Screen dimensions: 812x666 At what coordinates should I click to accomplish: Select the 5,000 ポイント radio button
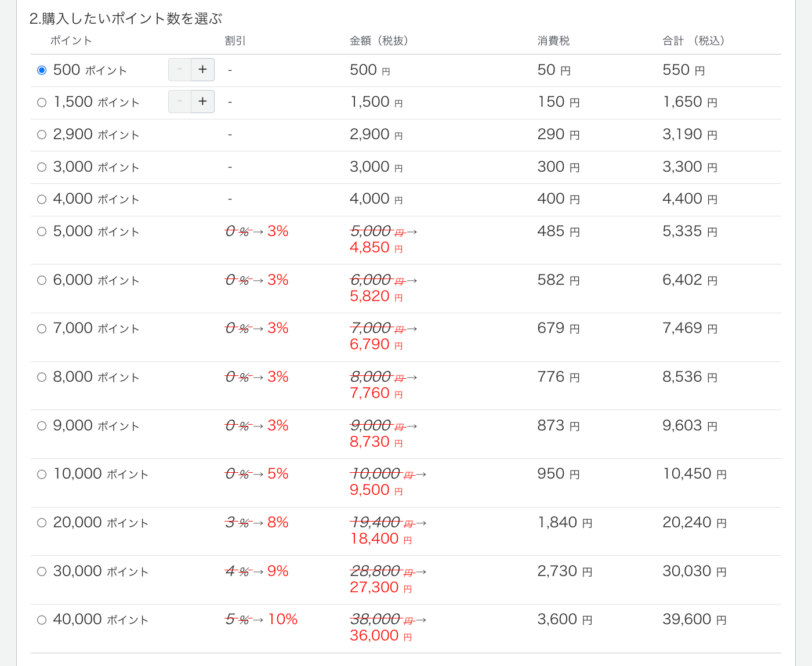[42, 231]
